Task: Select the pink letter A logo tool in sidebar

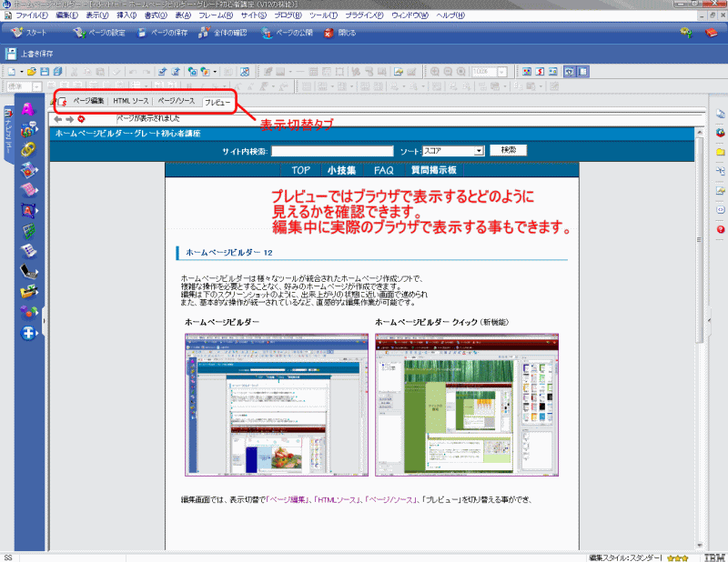Action: (28, 109)
